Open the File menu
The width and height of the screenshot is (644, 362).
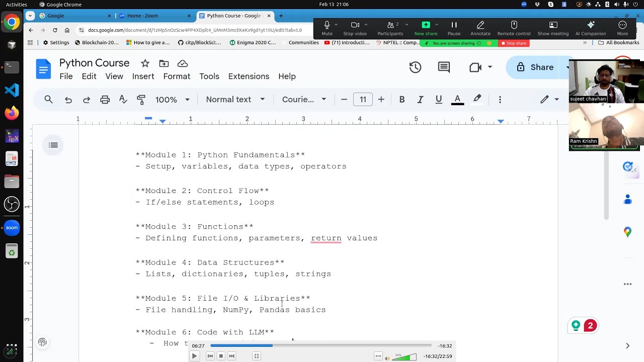(66, 76)
